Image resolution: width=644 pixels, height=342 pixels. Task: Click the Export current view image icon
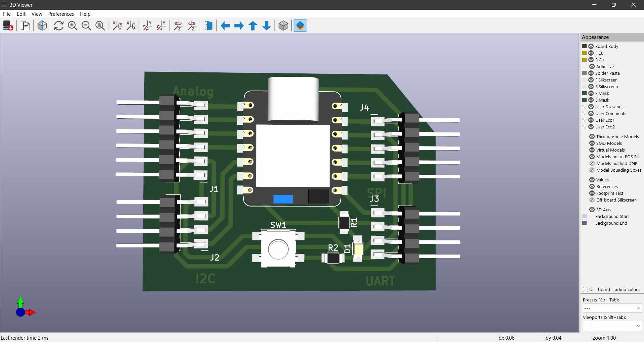click(x=8, y=25)
